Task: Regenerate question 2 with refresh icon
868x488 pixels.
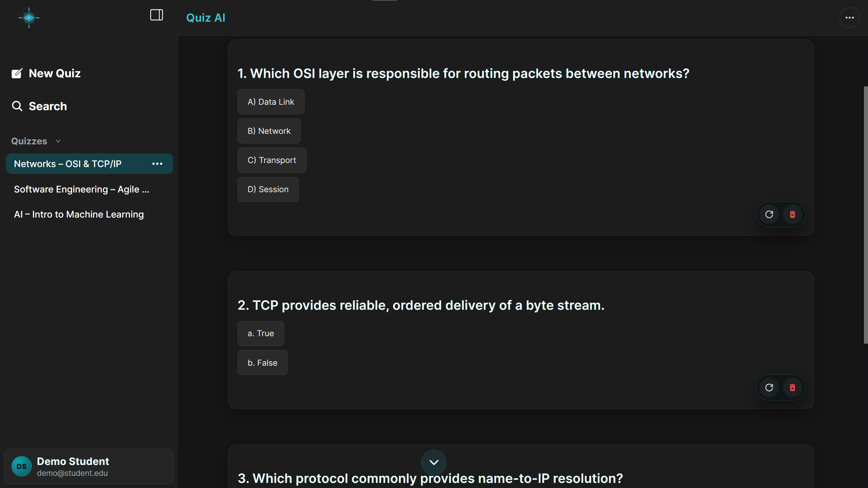Action: [769, 387]
